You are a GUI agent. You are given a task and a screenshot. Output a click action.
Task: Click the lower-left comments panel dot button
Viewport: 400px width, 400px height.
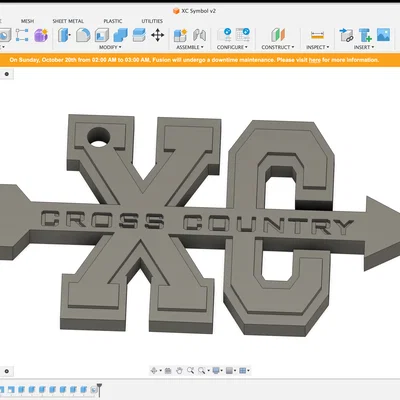(x=7, y=371)
